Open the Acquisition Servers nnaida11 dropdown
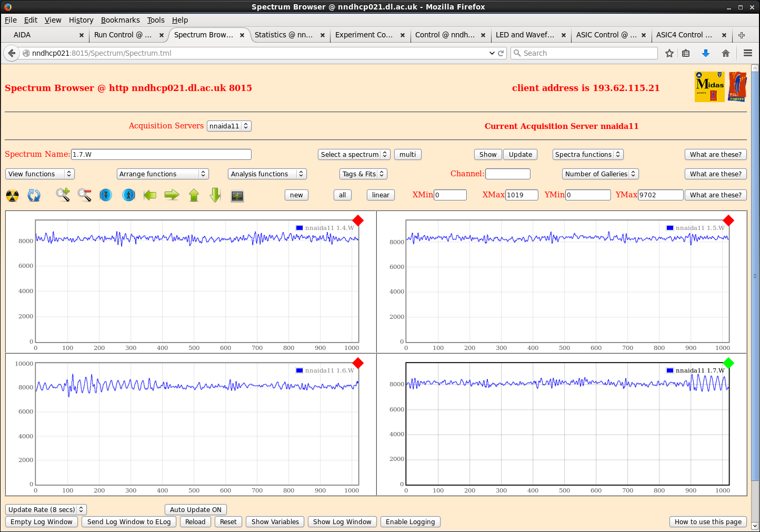Viewport: 760px width, 532px height. (x=229, y=126)
